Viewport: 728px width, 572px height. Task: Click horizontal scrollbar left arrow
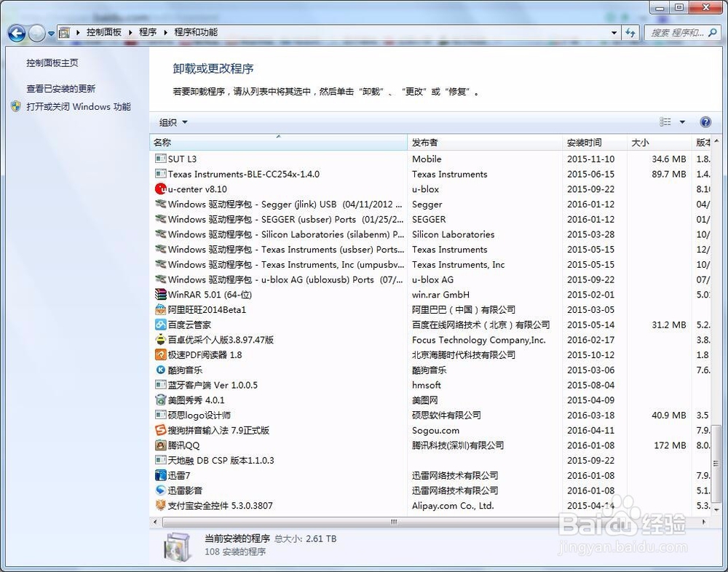pos(155,522)
